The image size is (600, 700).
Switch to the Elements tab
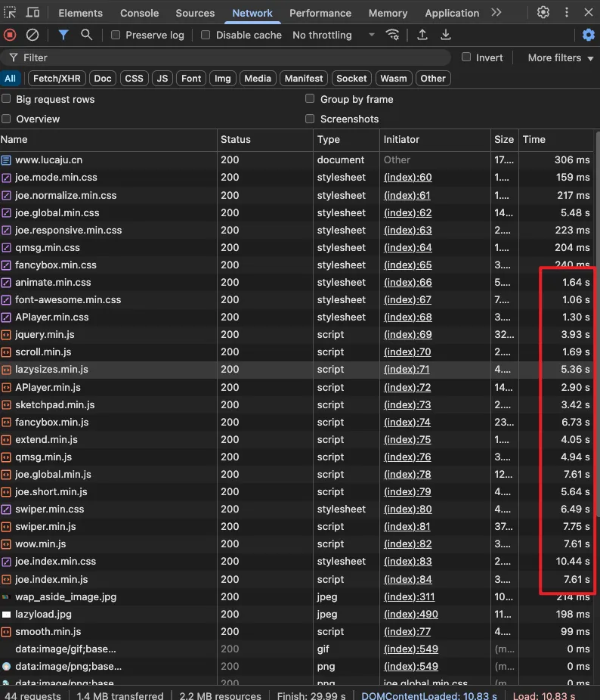tap(80, 13)
